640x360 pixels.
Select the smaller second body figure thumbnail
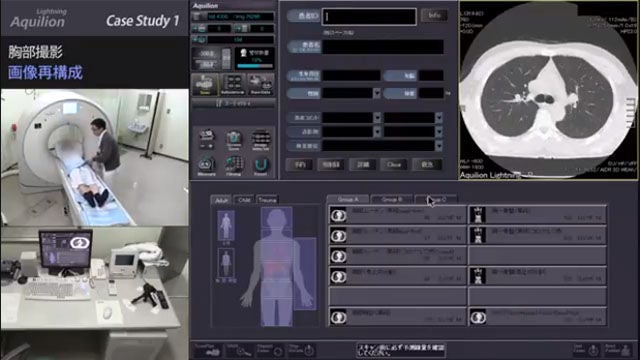226,263
